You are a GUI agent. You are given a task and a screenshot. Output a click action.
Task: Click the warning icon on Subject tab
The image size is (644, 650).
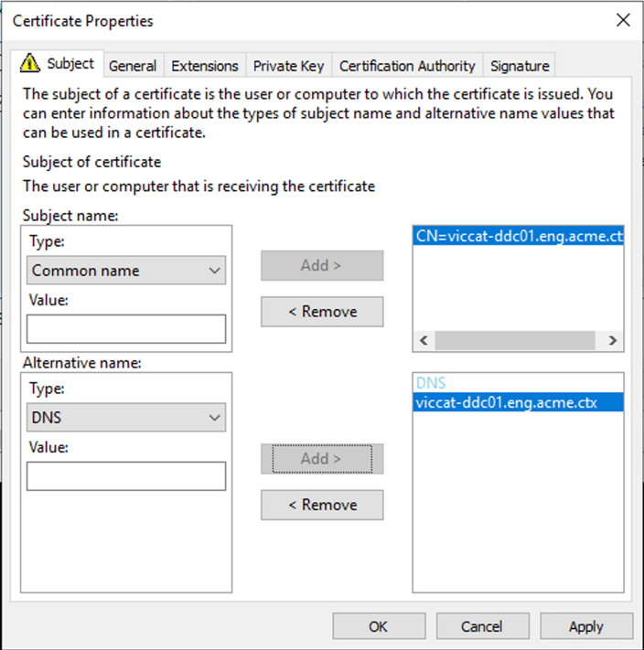tap(31, 64)
